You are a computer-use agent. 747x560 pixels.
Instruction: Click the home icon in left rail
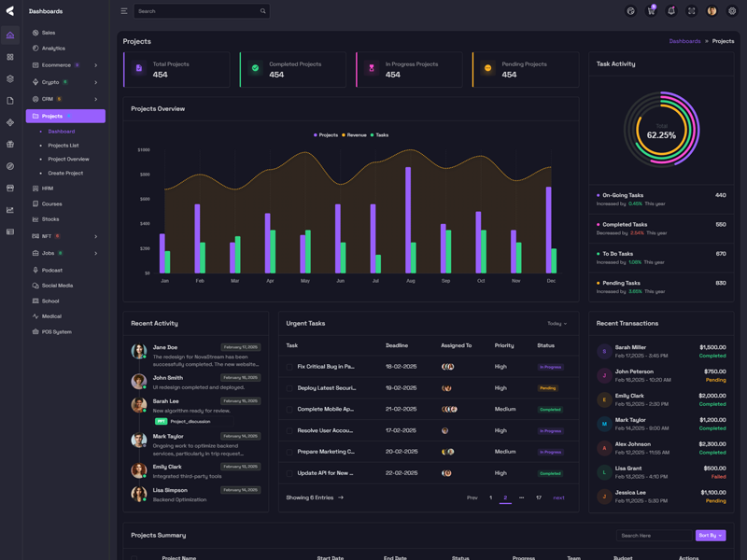(10, 35)
